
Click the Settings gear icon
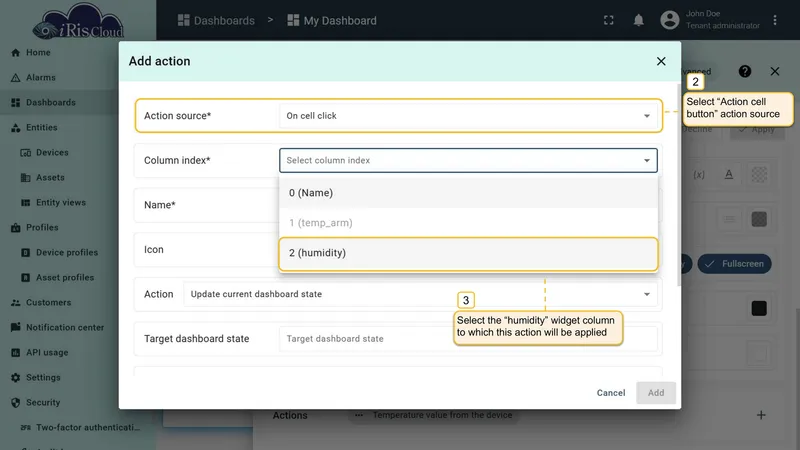(x=15, y=378)
